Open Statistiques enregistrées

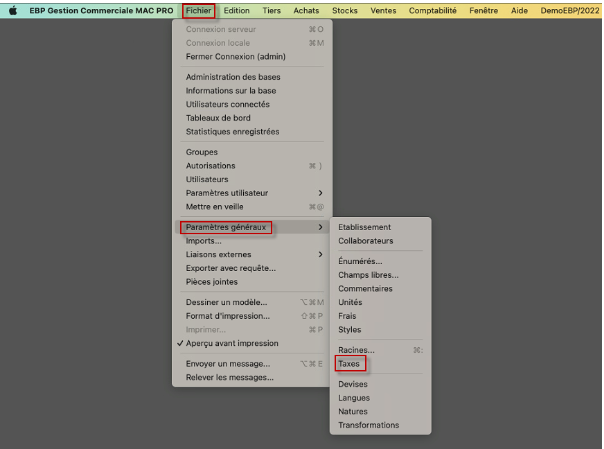252,132
